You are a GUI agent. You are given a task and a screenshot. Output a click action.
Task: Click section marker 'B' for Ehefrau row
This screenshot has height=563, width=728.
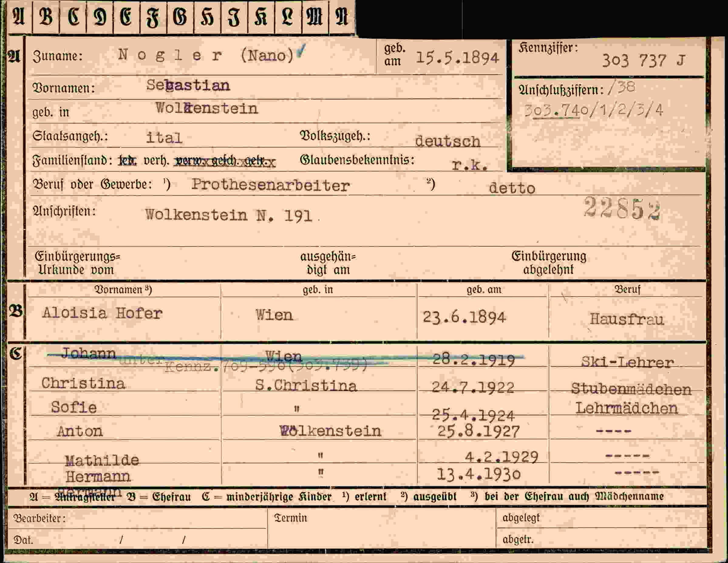pos(16,311)
